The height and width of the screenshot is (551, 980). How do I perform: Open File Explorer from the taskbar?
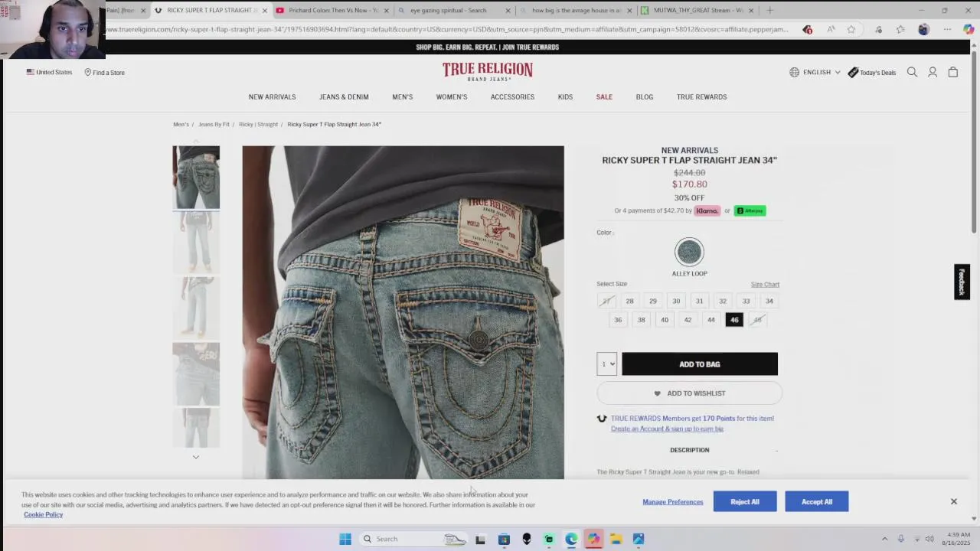(x=616, y=539)
